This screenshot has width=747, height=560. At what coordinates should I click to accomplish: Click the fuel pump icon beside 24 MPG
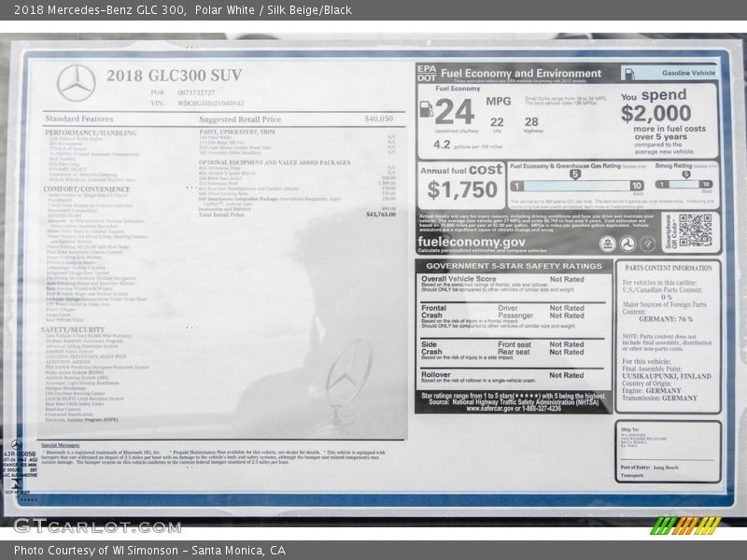point(426,108)
